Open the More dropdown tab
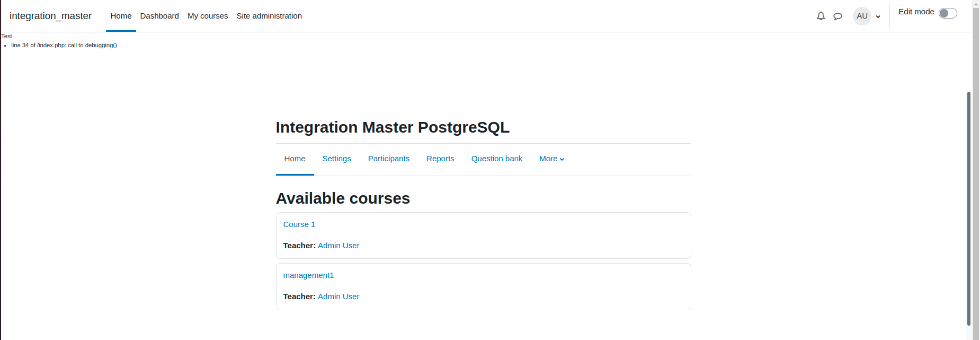 click(x=552, y=159)
